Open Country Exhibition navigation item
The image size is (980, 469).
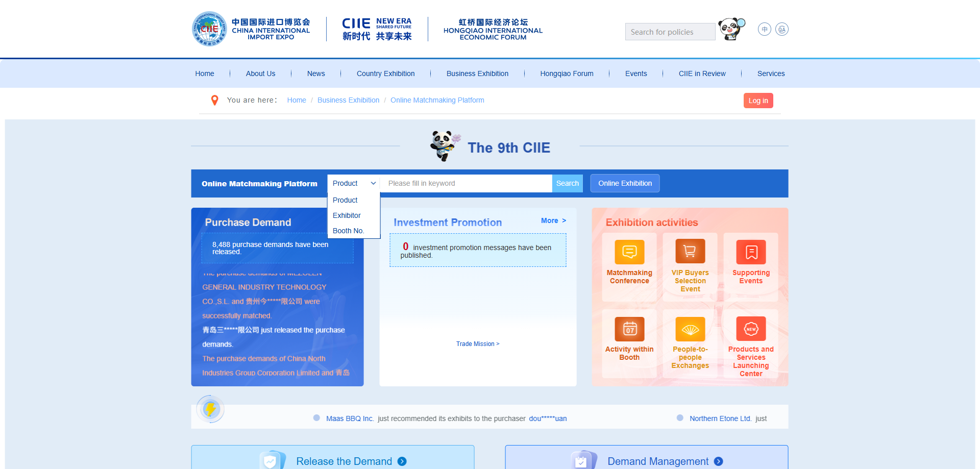(385, 73)
